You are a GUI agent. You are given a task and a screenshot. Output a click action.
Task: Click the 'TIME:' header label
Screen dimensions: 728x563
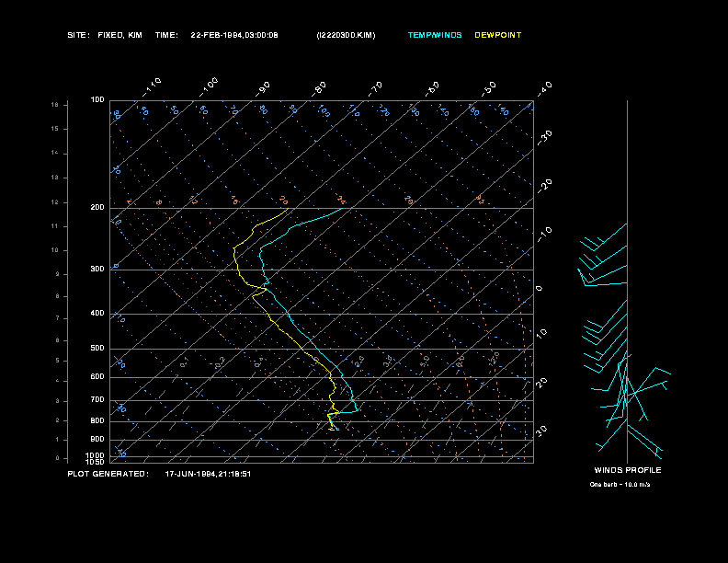coord(166,35)
